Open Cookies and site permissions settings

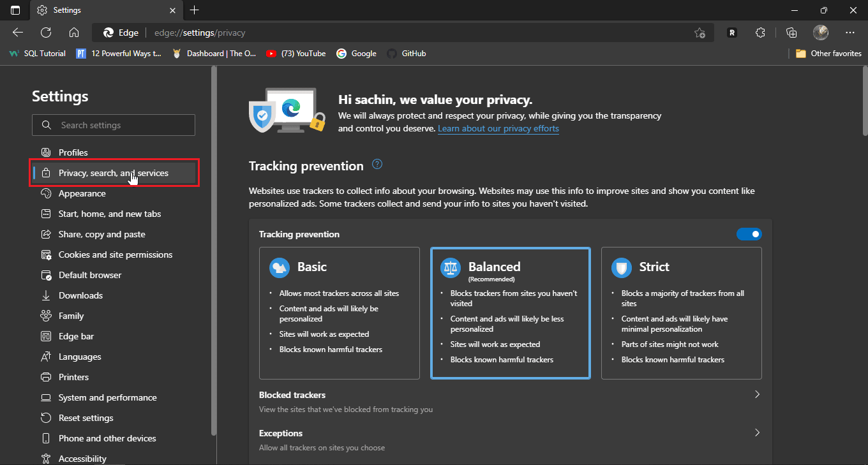click(115, 255)
